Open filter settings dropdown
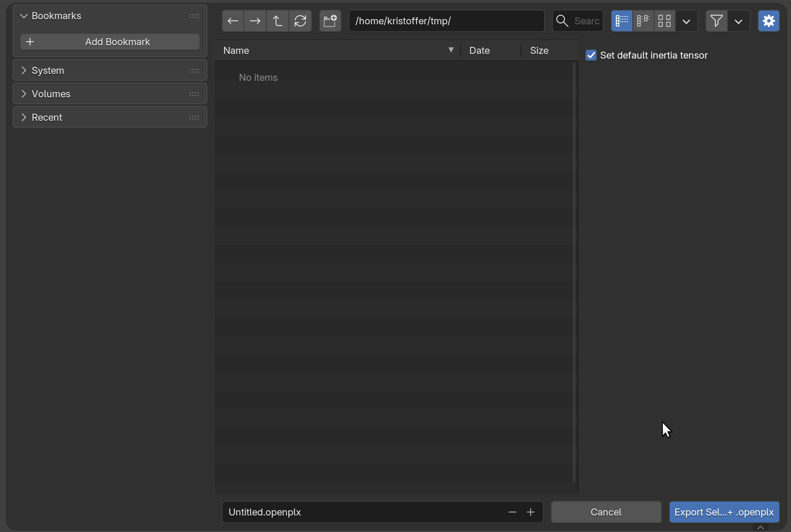Viewport: 791px width, 532px height. point(738,21)
